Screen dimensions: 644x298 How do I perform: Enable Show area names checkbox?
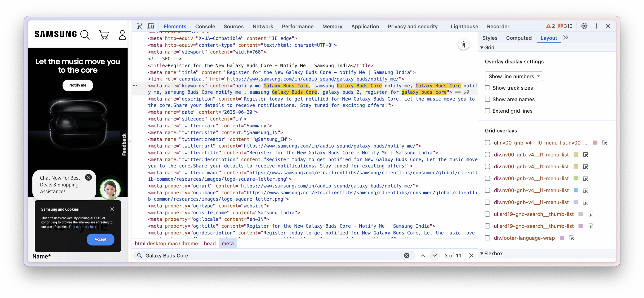(487, 99)
